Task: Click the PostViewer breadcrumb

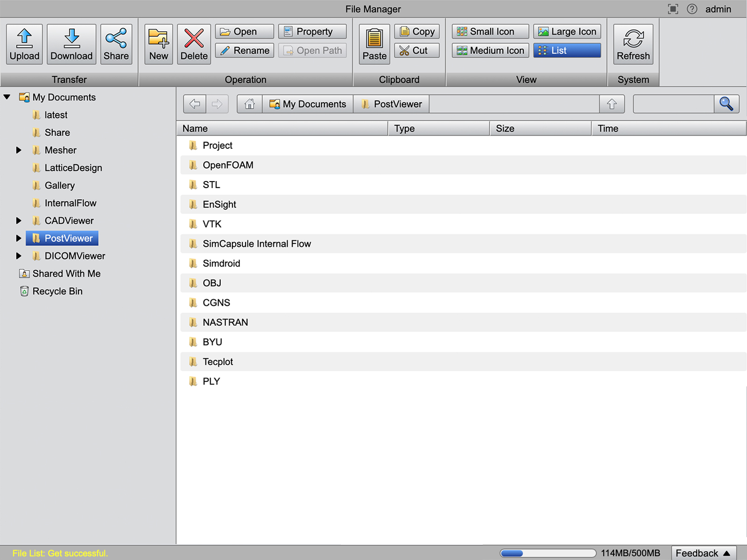Action: point(391,104)
